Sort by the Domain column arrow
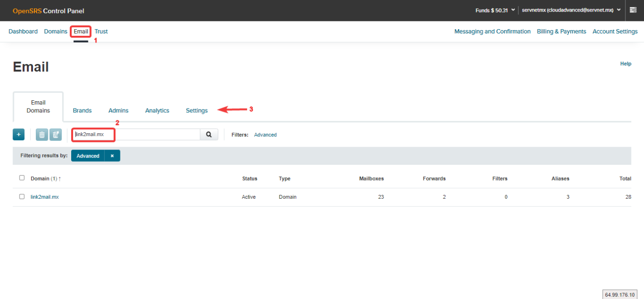The height and width of the screenshot is (299, 644). tap(60, 179)
